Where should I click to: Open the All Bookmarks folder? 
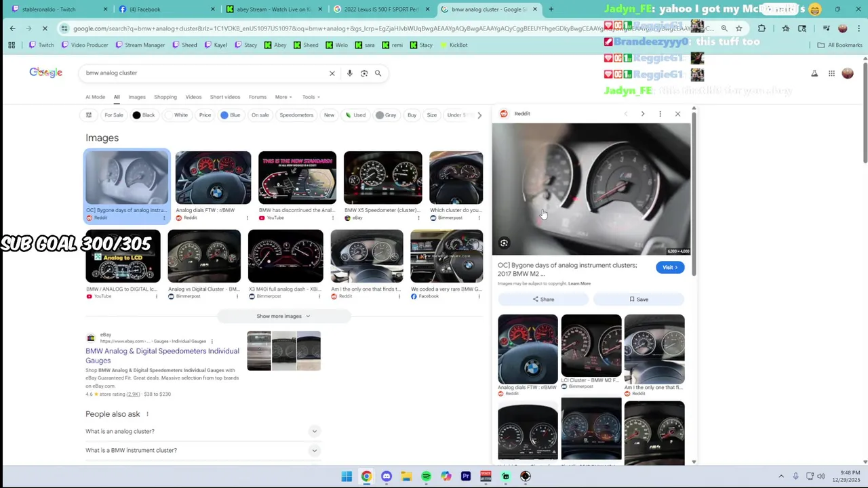tap(840, 45)
